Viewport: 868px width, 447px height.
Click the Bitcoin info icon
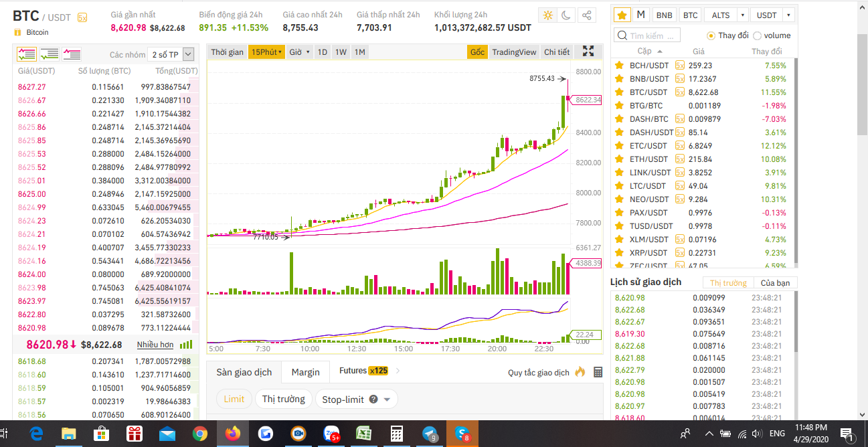17,32
